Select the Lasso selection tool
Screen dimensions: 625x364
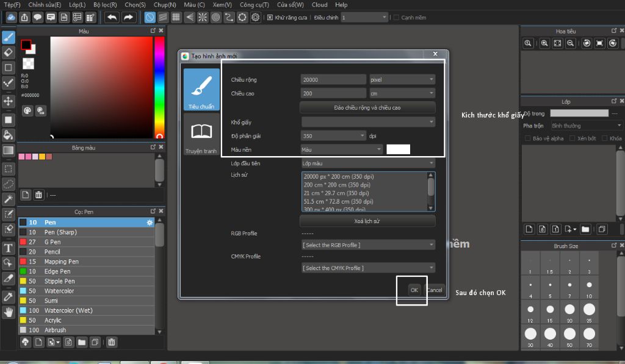[x=9, y=184]
